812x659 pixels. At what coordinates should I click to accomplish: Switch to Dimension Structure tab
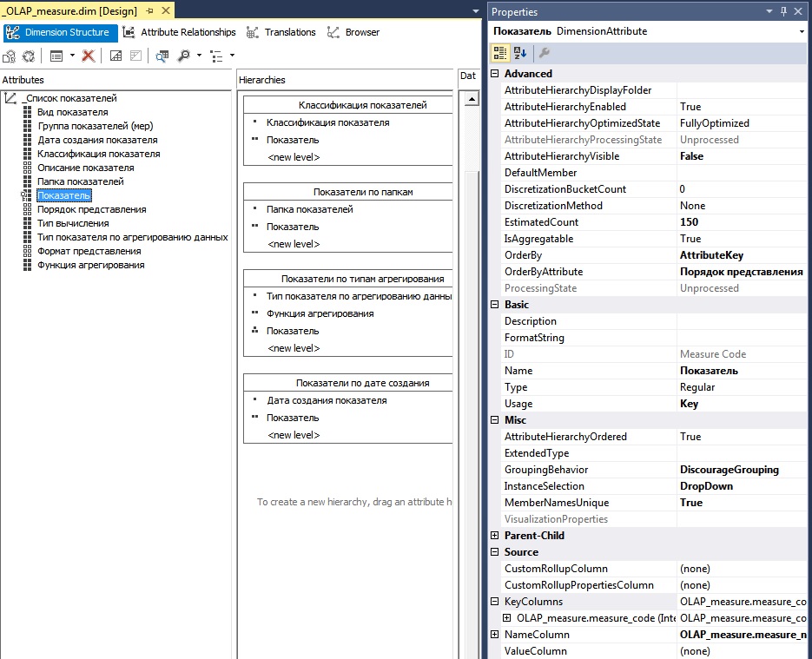(x=60, y=32)
